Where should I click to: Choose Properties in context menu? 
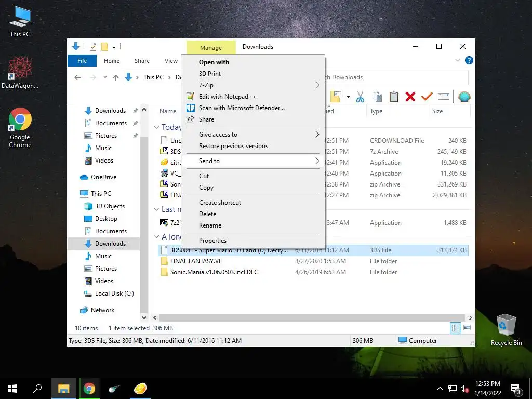212,241
